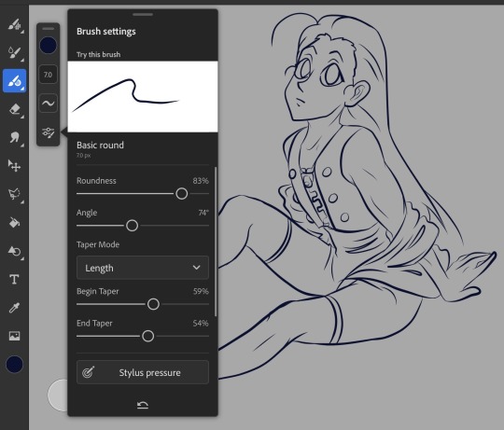Select the active Vector brush tool
This screenshot has height=430, width=504.
[14, 80]
